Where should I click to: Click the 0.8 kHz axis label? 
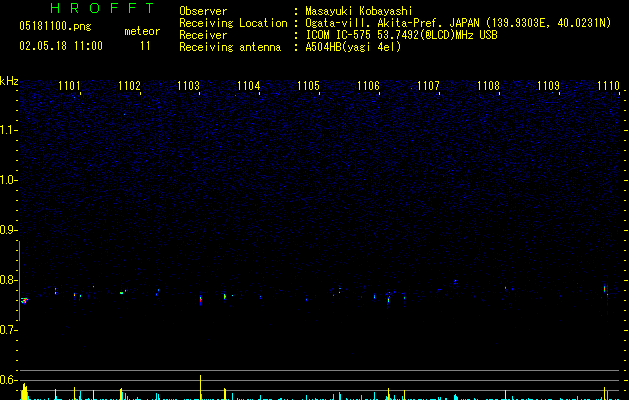(8, 280)
